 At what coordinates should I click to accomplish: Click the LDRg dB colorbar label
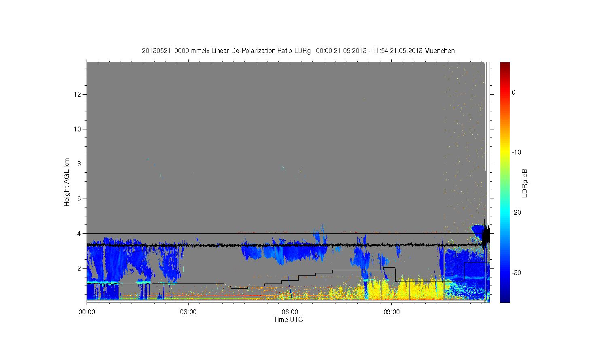(525, 183)
